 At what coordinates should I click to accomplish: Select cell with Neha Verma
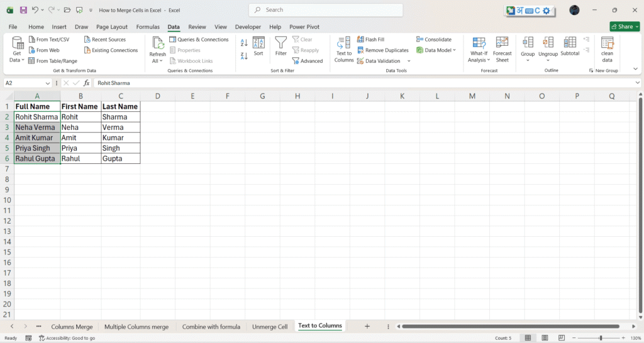tap(37, 127)
